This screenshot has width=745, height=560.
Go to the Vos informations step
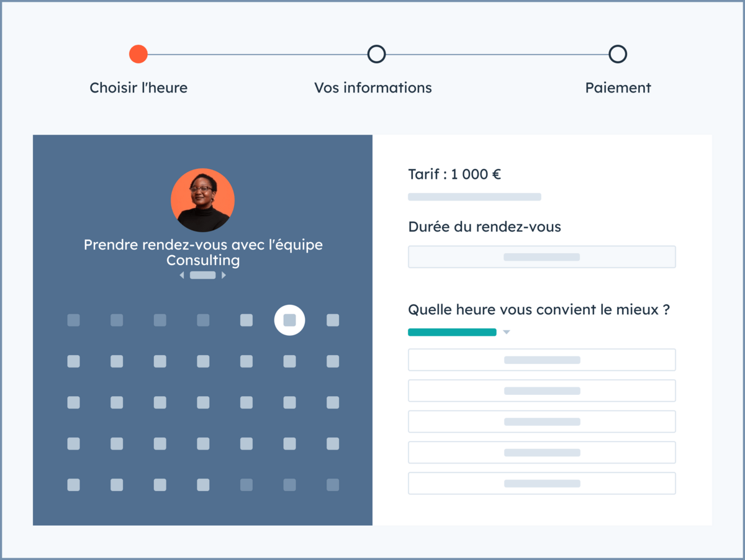[373, 88]
